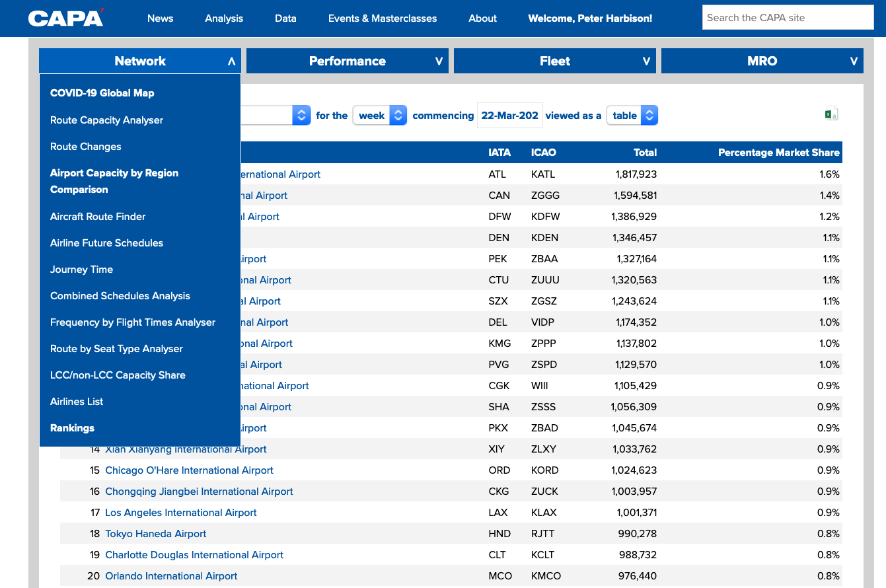
Task: Select Journey Time menu item
Action: click(x=81, y=269)
